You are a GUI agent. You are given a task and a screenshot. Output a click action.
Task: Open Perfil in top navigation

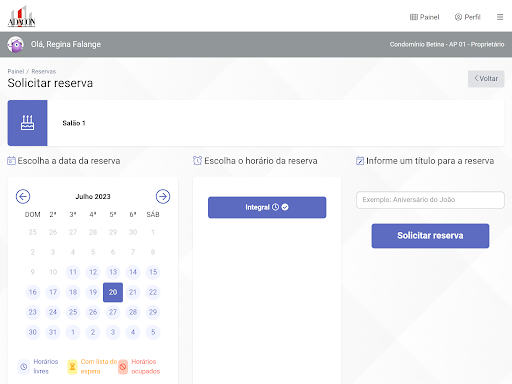(468, 17)
